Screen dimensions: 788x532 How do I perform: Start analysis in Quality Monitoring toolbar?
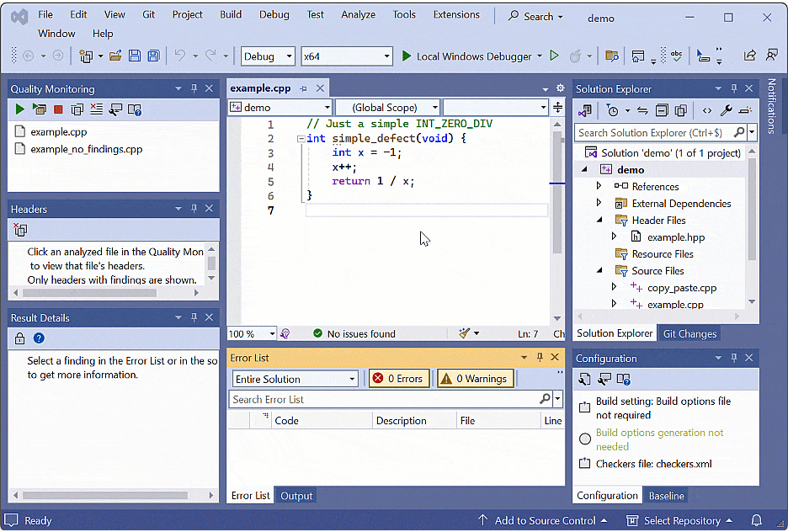tap(19, 109)
